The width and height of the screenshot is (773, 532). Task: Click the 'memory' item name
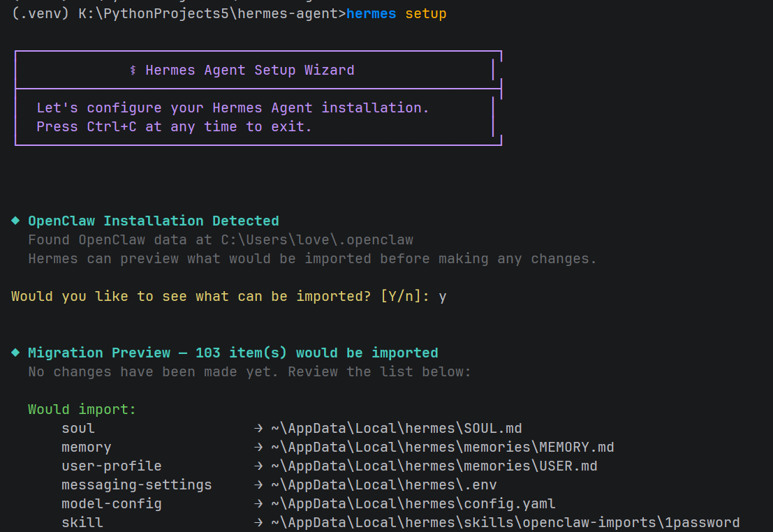87,448
